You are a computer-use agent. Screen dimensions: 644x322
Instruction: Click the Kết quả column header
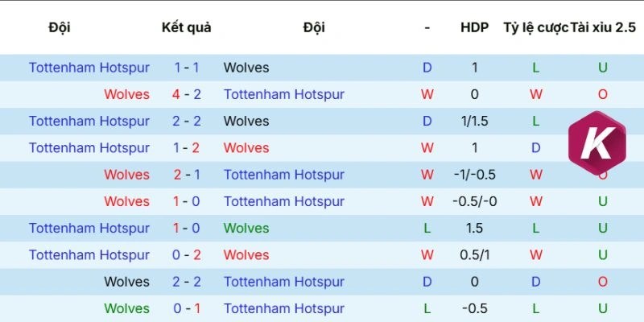point(186,27)
